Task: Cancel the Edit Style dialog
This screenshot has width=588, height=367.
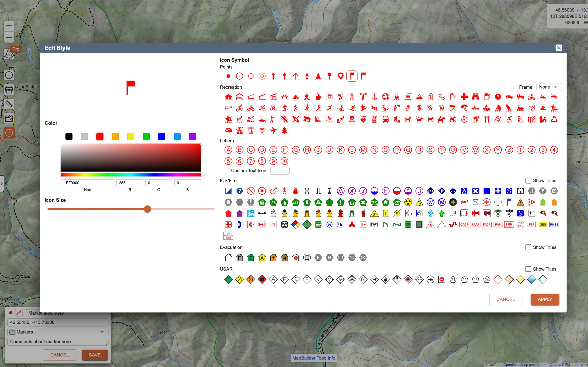Action: [505, 299]
